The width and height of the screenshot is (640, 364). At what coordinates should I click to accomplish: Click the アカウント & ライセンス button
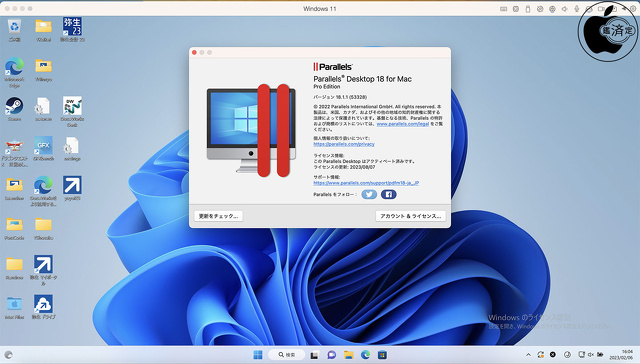[411, 216]
